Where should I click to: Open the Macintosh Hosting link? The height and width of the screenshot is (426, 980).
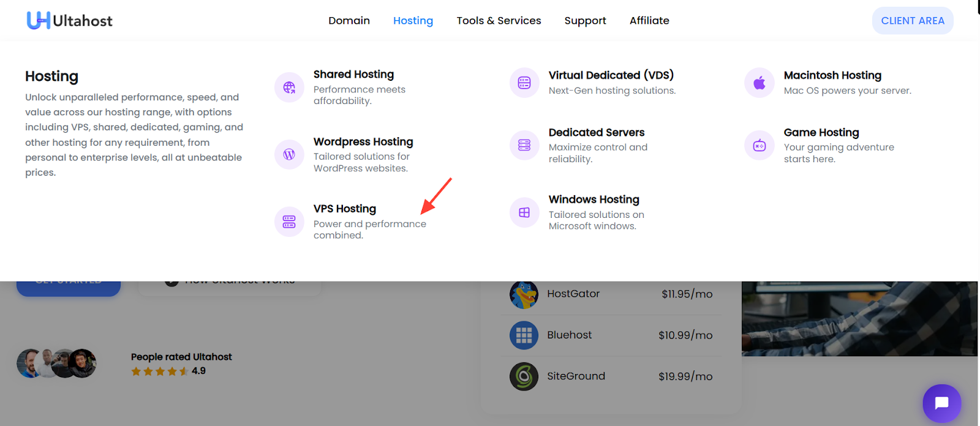832,75
